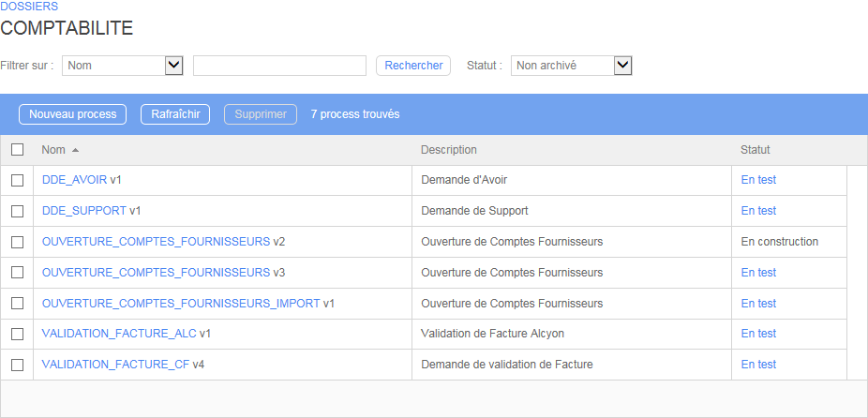
Task: Click the Supprimer button
Action: click(261, 114)
